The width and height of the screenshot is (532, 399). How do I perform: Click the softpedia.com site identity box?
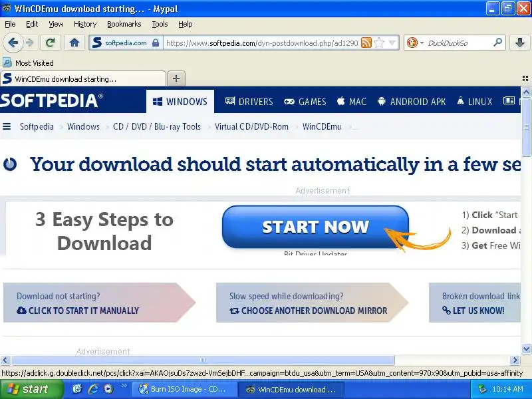pos(126,43)
